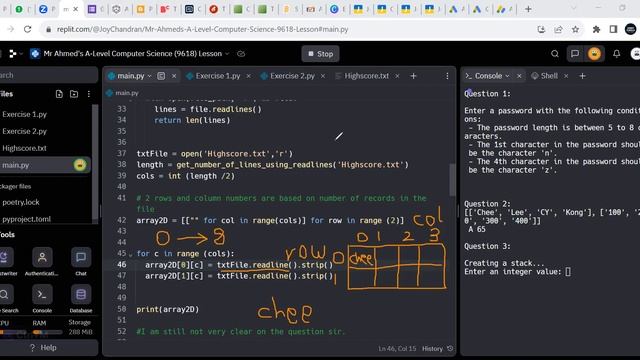Open the Chat tool

(81, 262)
